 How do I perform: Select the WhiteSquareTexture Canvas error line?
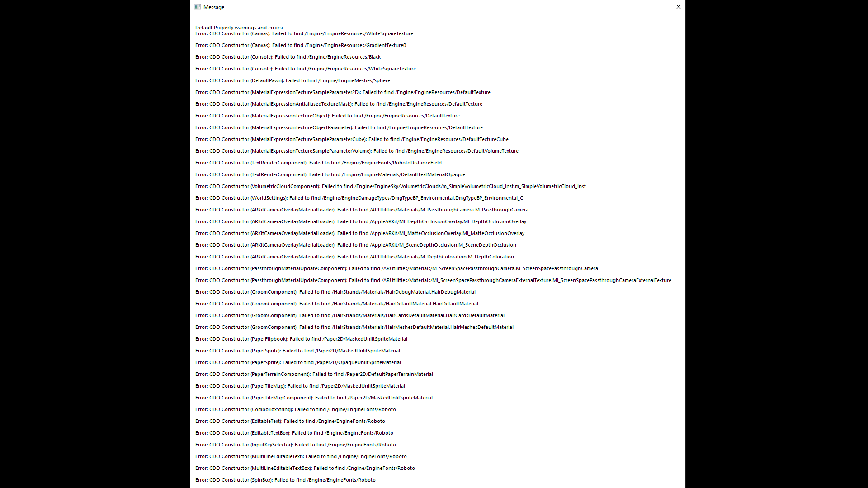pyautogui.click(x=304, y=33)
